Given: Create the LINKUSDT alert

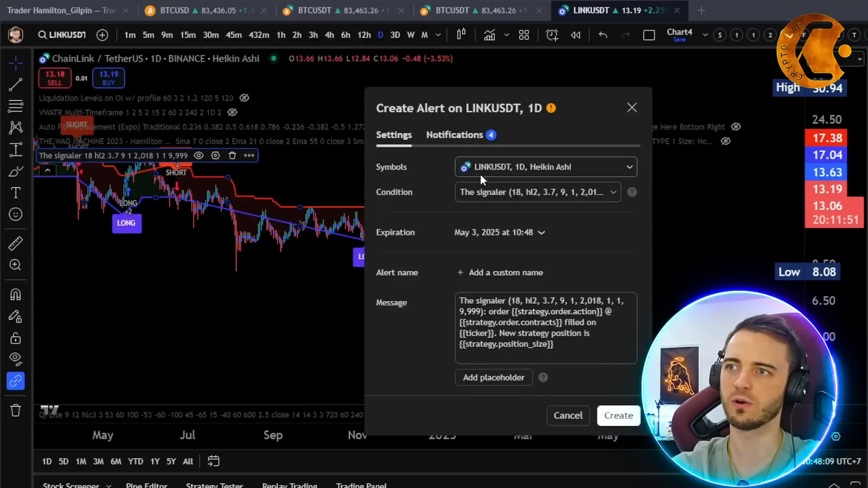Looking at the screenshot, I should [618, 415].
